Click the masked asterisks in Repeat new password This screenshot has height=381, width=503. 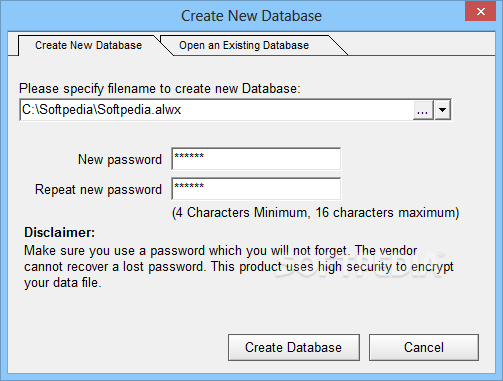(x=189, y=186)
